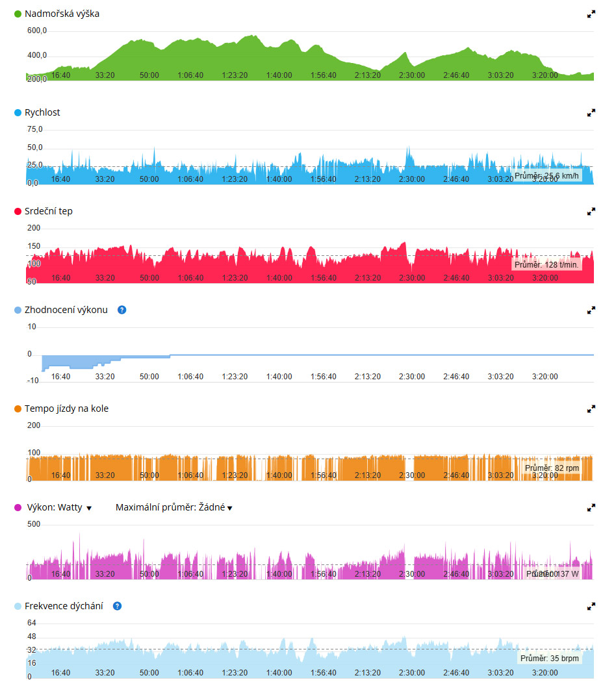
Task: Click 3:20:00 on the Zhodnocení výkonu timeline
Action: tap(545, 377)
